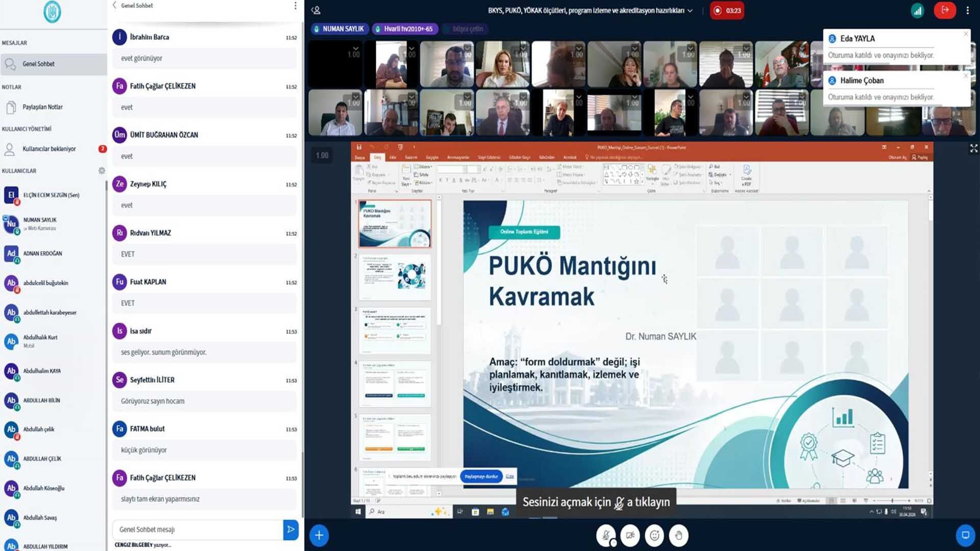
Task: Make the shared presentation fullscreen
Action: pos(973,148)
